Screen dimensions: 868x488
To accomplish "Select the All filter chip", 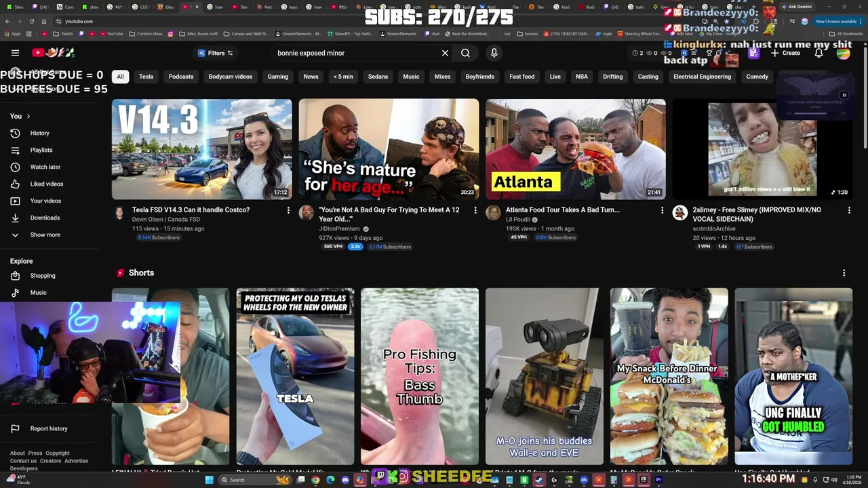I will click(120, 77).
